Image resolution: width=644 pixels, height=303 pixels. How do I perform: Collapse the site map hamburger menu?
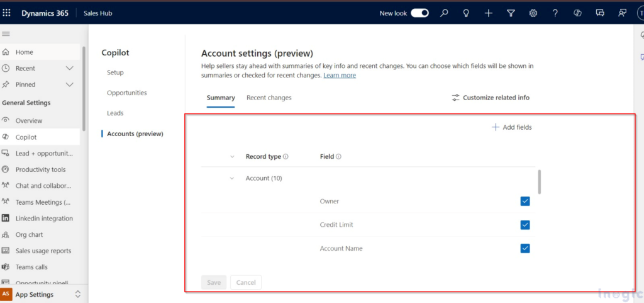pos(6,34)
